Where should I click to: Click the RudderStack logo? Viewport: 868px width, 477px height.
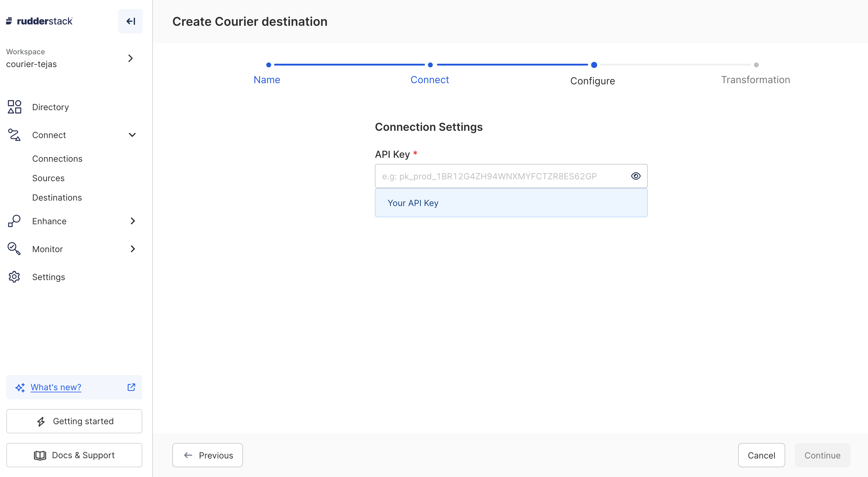point(39,21)
